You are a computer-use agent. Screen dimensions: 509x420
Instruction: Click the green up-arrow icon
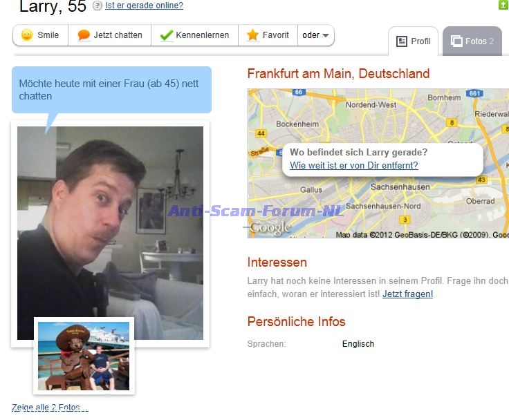503,5
